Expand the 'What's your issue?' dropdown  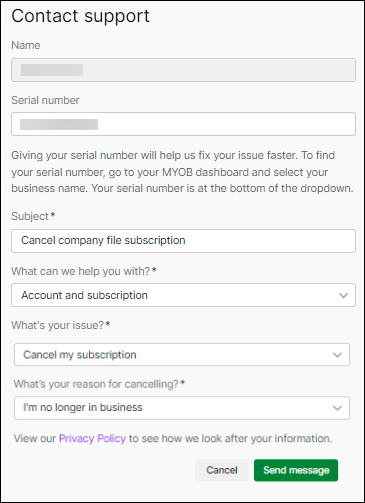click(x=182, y=355)
